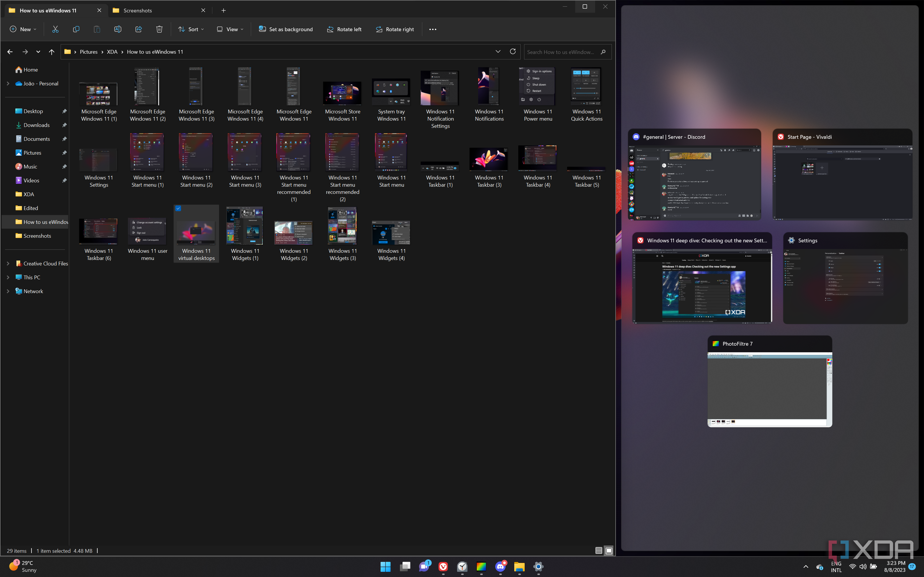The height and width of the screenshot is (577, 924).
Task: Open the Rename tool from the toolbar
Action: point(117,29)
